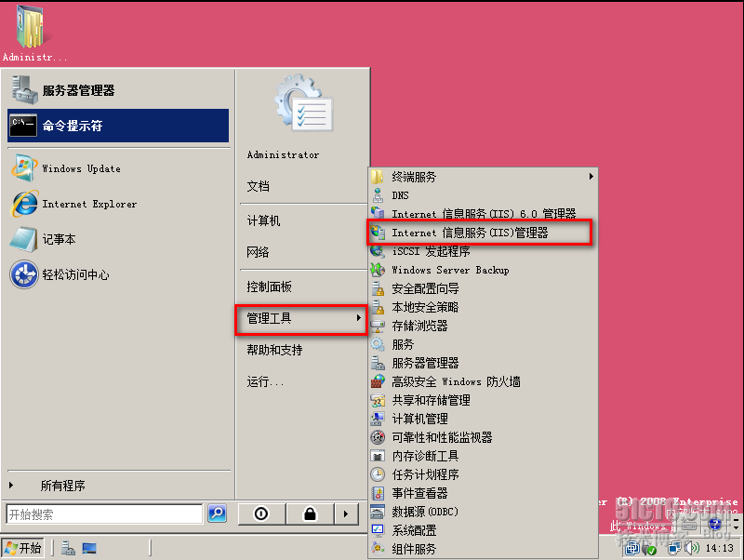Click the 计算机管理 icon
The width and height of the screenshot is (744, 560).
click(378, 419)
